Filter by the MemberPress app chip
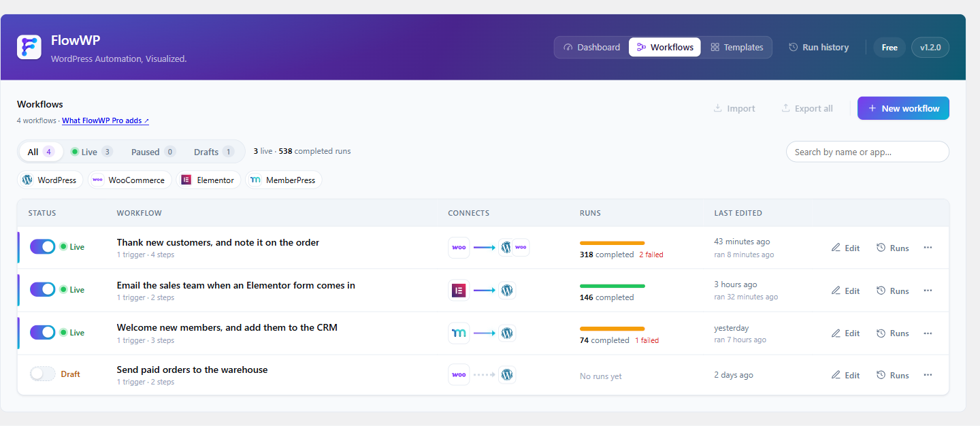 283,180
